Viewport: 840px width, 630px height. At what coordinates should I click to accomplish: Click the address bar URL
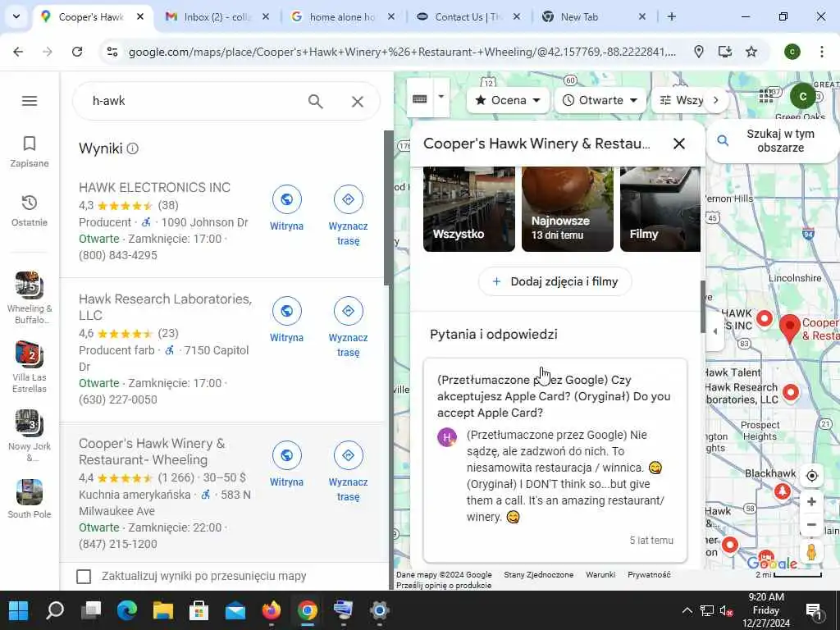point(402,52)
